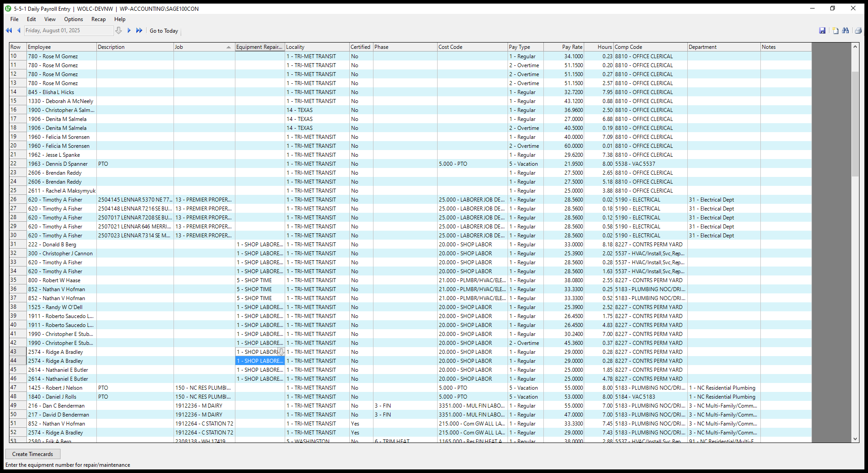Select row 22 Dennis D Spanner employee cell
Image resolution: width=868 pixels, height=473 pixels.
(61, 164)
